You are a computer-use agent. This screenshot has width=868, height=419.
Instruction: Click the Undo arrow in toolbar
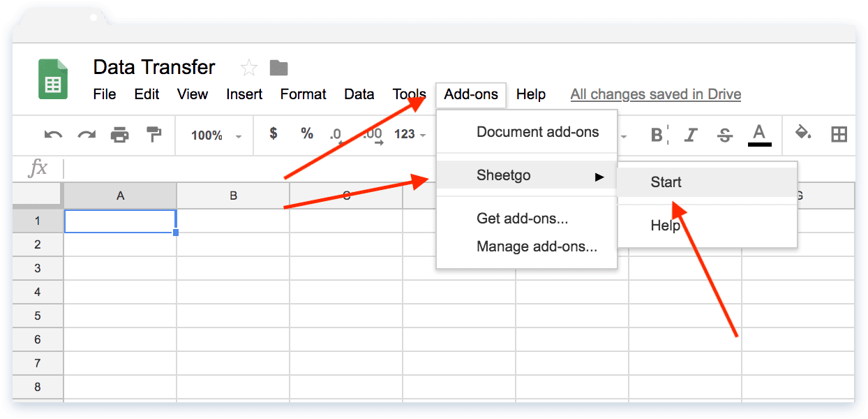click(53, 134)
